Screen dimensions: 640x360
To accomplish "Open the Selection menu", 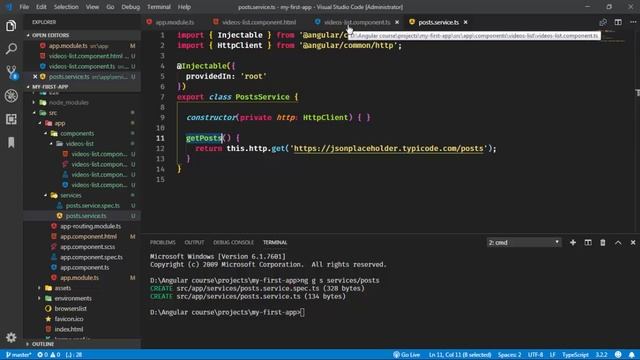I will (66, 7).
